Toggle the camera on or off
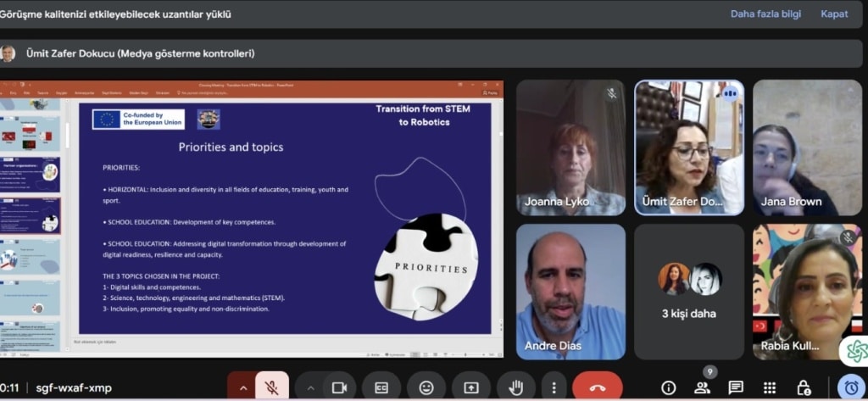This screenshot has height=401, width=868. coord(339,387)
